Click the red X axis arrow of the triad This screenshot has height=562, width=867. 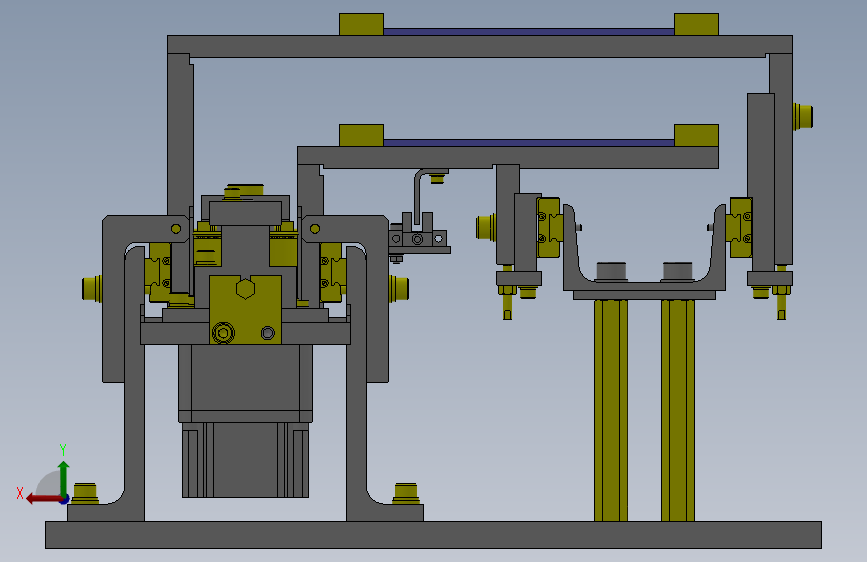pos(44,499)
